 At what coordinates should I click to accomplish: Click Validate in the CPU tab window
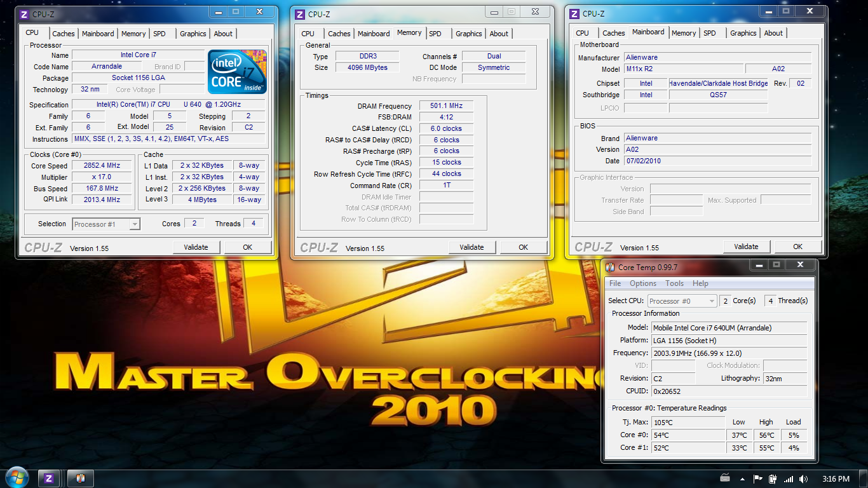pos(196,247)
